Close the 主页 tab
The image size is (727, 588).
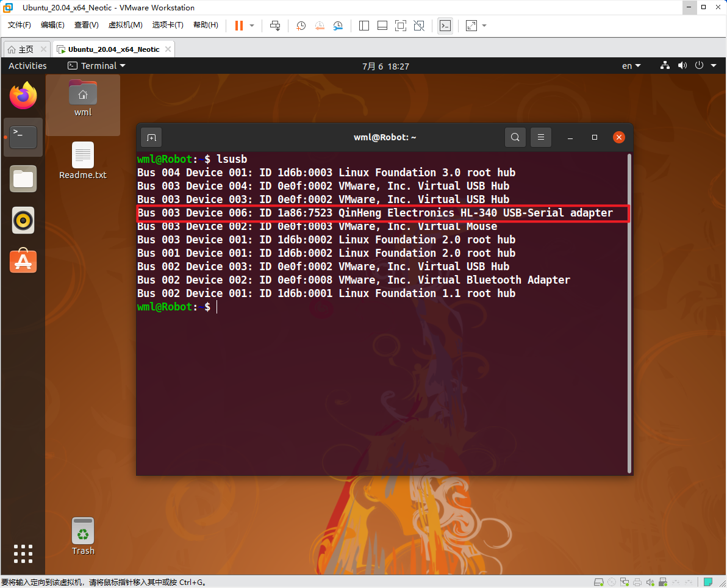click(43, 49)
